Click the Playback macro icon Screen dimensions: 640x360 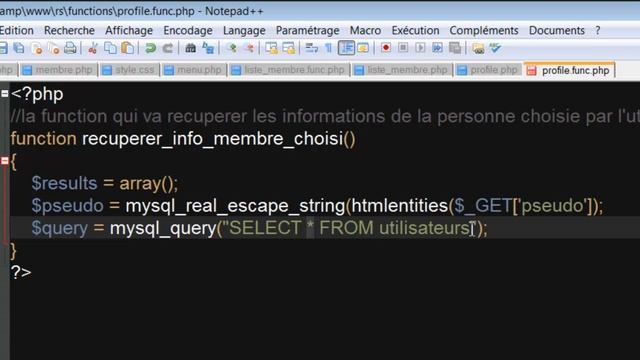pyautogui.click(x=420, y=48)
